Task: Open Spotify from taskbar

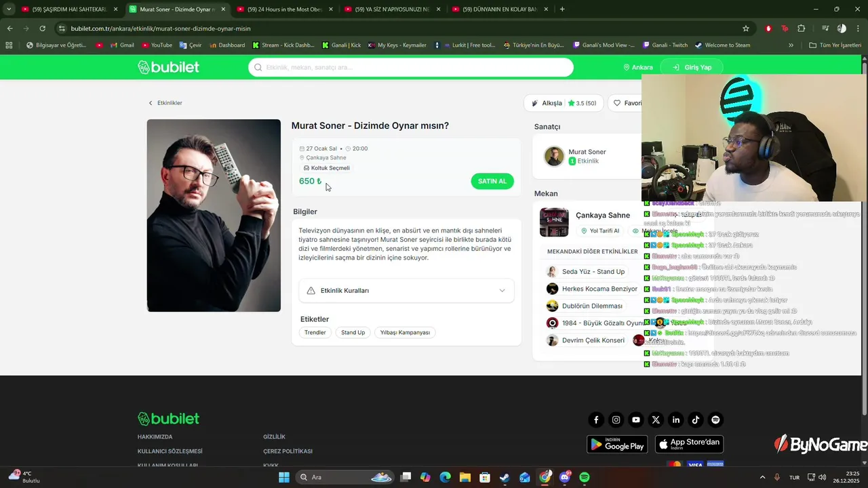Action: click(x=585, y=477)
